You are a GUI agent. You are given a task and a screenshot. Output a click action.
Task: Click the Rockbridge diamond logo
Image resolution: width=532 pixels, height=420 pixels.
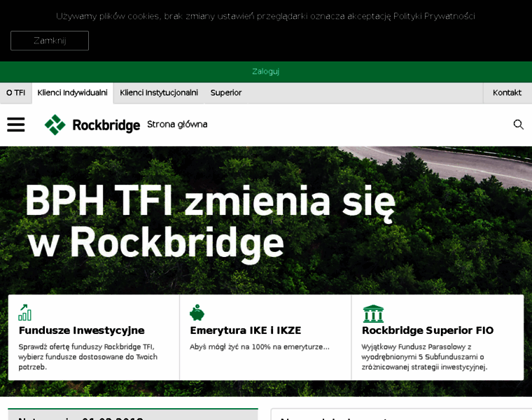pyautogui.click(x=55, y=125)
